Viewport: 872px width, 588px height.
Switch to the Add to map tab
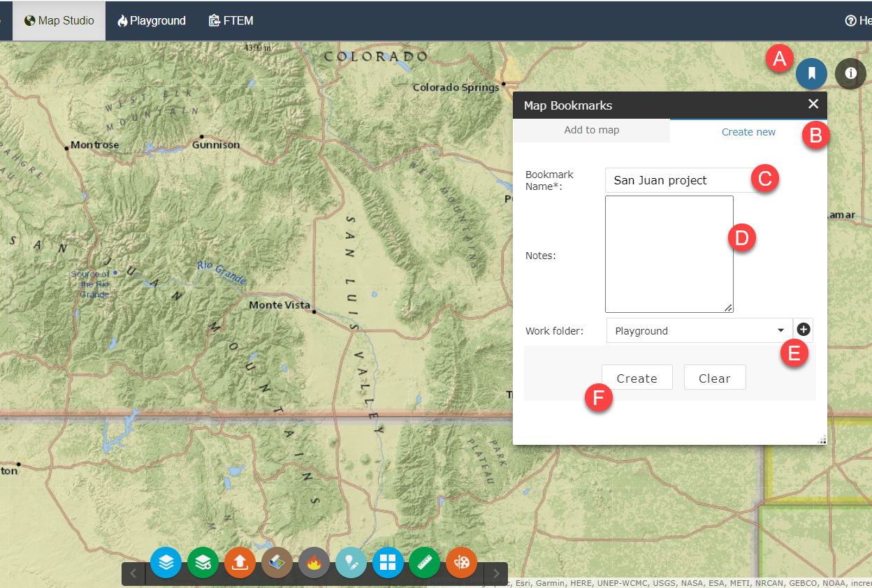(591, 131)
